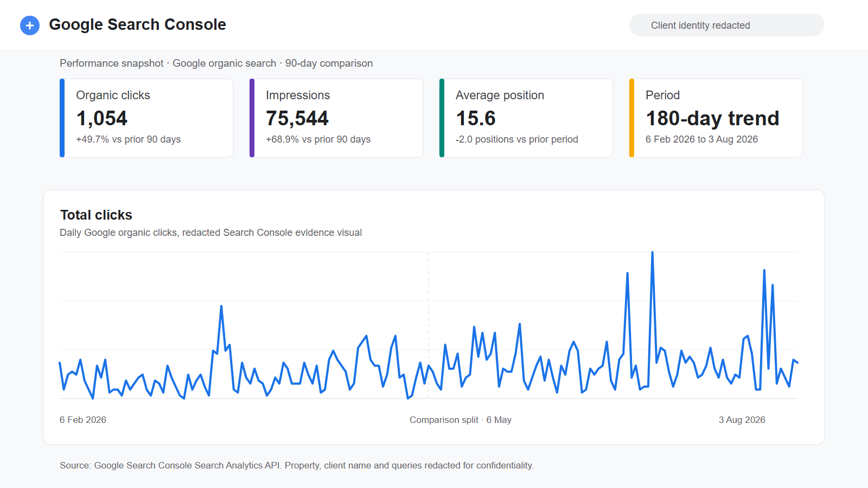Click the 3 Aug 2026 axis label
This screenshot has height=488, width=868.
point(742,420)
